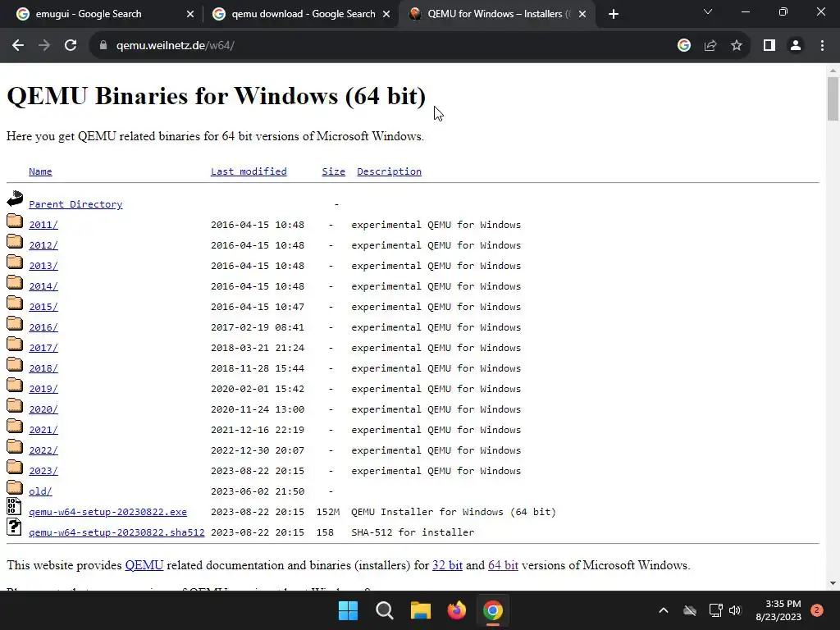Close the QEMU for Windows tab
840x630 pixels.
(582, 15)
